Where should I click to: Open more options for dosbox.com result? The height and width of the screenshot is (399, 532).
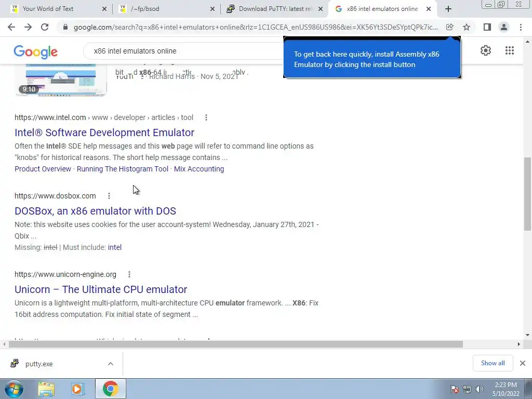tap(109, 196)
